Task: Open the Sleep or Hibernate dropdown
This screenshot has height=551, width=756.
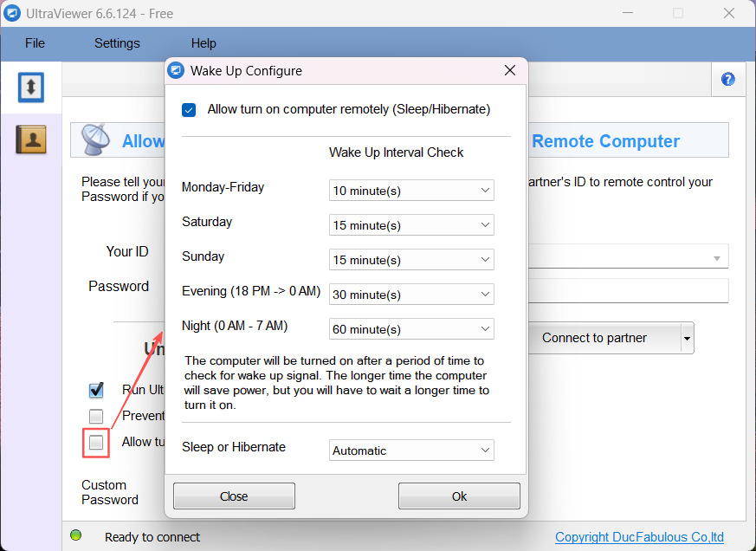Action: (411, 451)
